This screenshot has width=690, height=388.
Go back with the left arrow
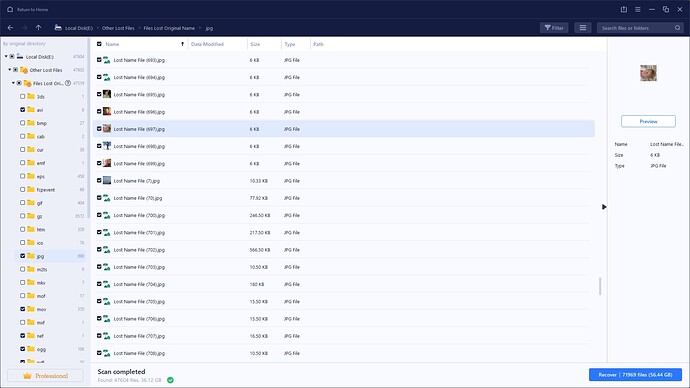pos(10,28)
